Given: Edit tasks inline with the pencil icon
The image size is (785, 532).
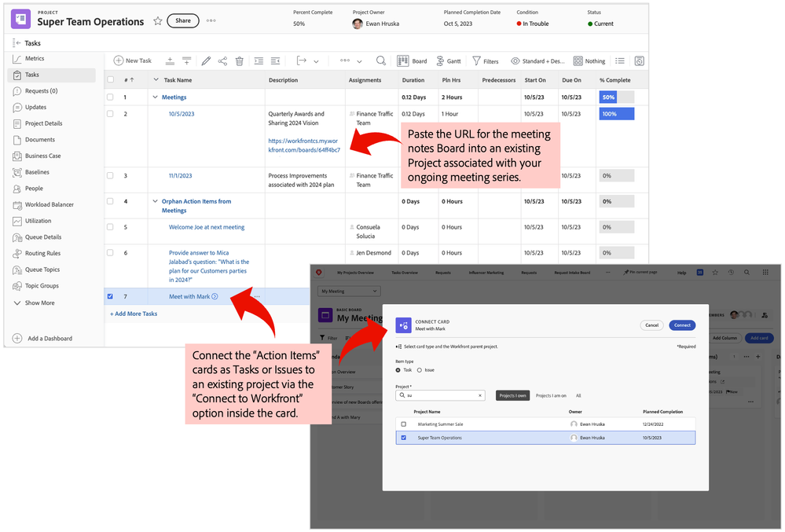Looking at the screenshot, I should click(207, 60).
